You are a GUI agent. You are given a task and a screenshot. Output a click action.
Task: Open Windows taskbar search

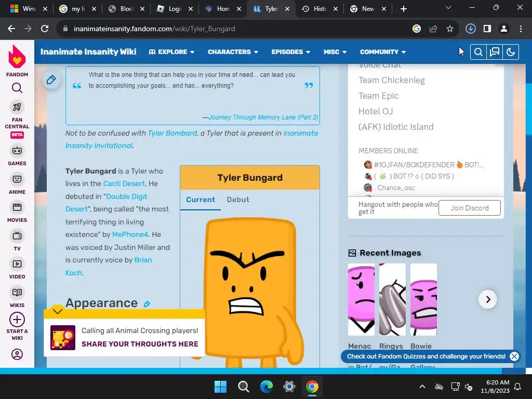click(243, 387)
